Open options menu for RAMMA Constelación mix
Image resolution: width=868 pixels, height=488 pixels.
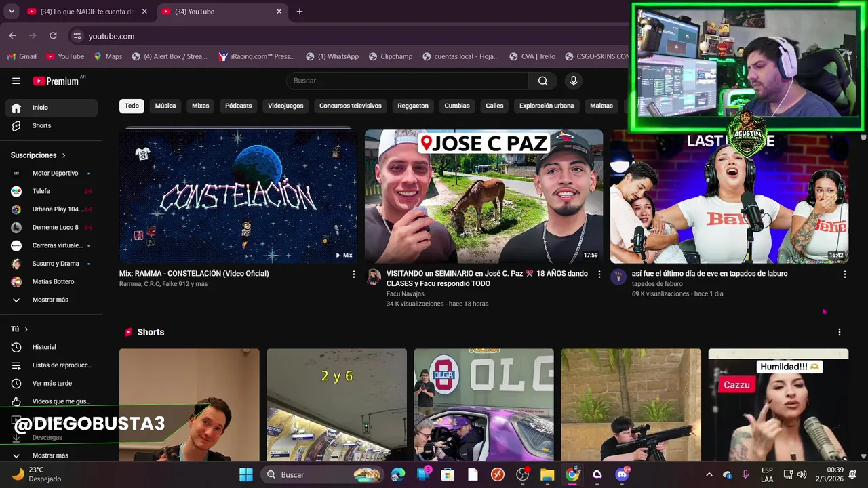click(353, 274)
